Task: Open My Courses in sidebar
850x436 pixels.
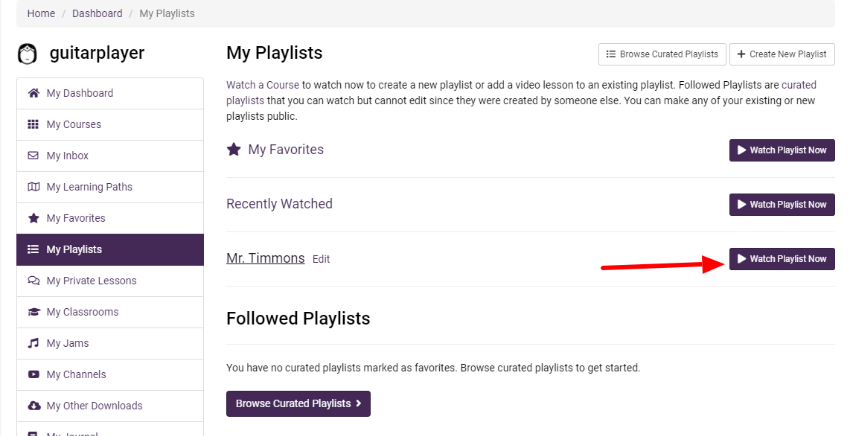Action: (x=110, y=124)
